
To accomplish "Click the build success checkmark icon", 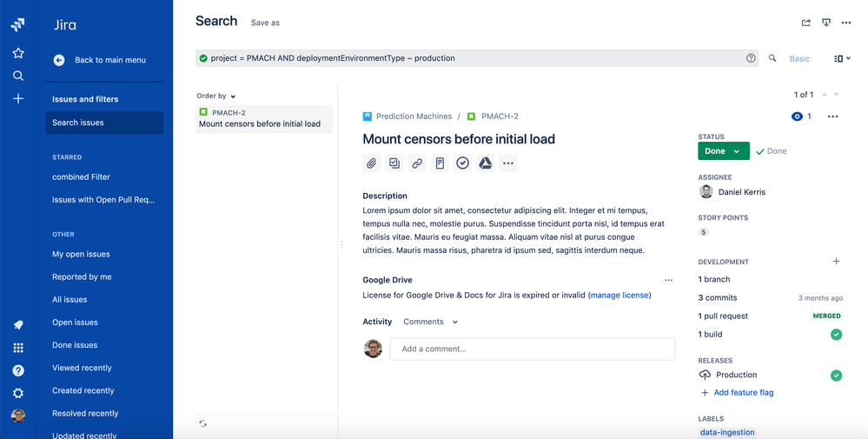I will click(836, 335).
